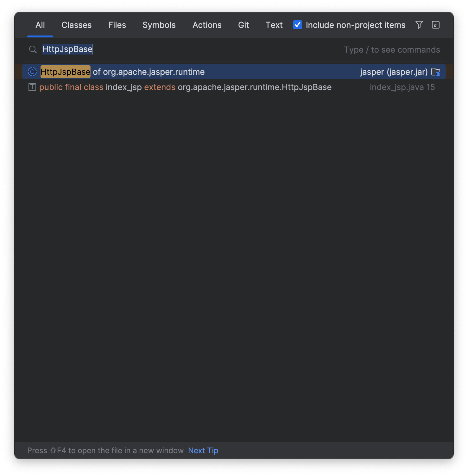
Task: Click the library folder icon next to jasper.jar
Action: click(436, 72)
